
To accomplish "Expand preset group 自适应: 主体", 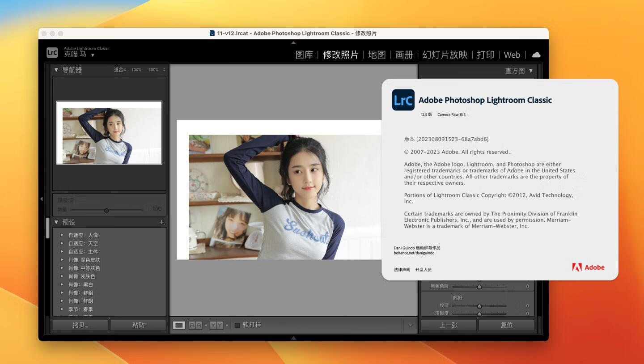I will [x=62, y=252].
